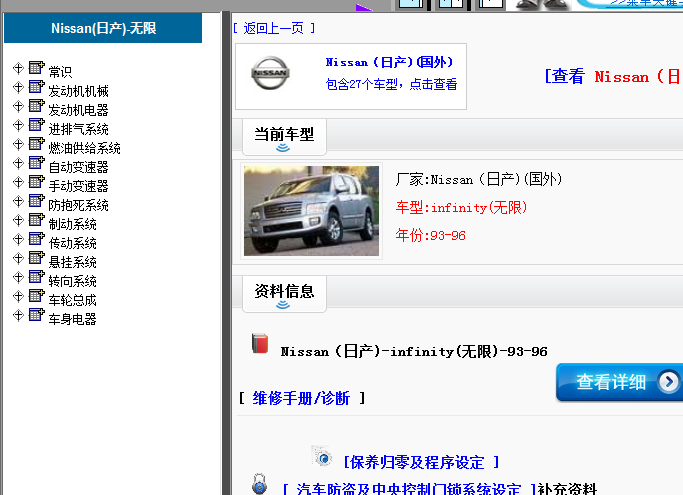Click the 查看详细 button
Screen dimensions: 683x495
pos(619,382)
